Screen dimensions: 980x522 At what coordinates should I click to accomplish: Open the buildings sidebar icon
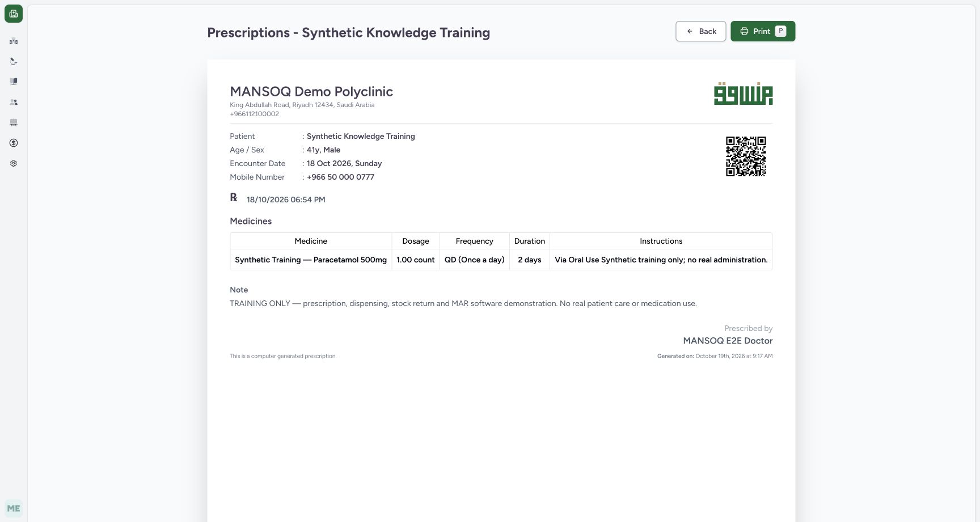point(14,41)
